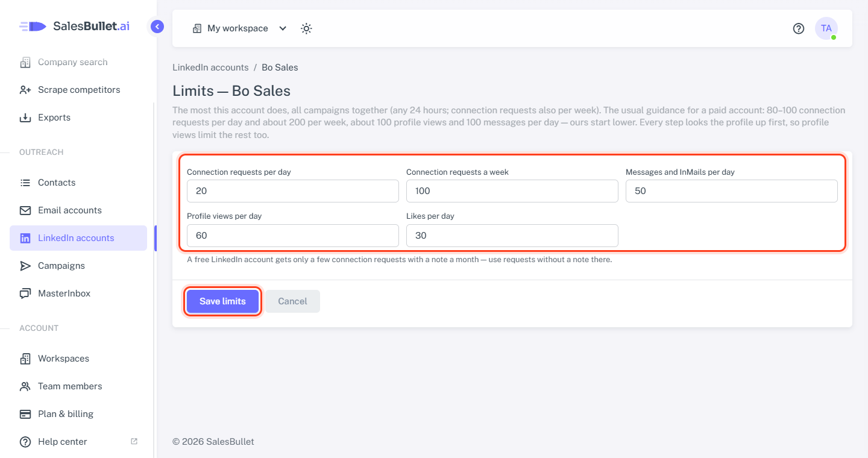868x458 pixels.
Task: Click the Scrape competitors person-plus icon
Action: tap(25, 90)
